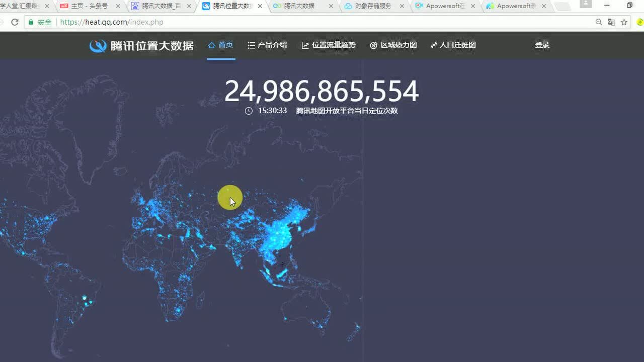Close the 主页 - 头条号 tab

tap(118, 6)
